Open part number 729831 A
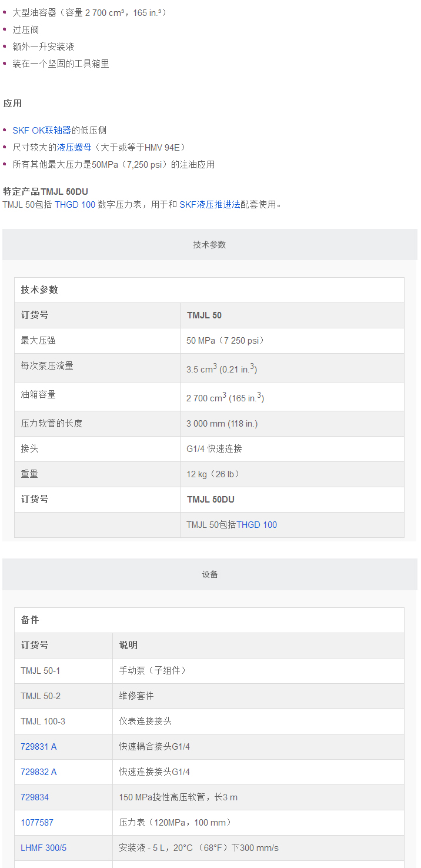The height and width of the screenshot is (868, 421). point(39,747)
